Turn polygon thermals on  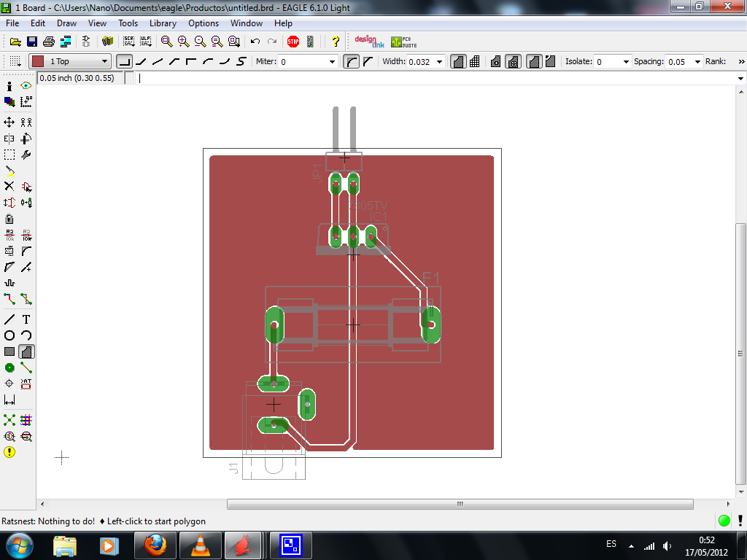(x=513, y=61)
